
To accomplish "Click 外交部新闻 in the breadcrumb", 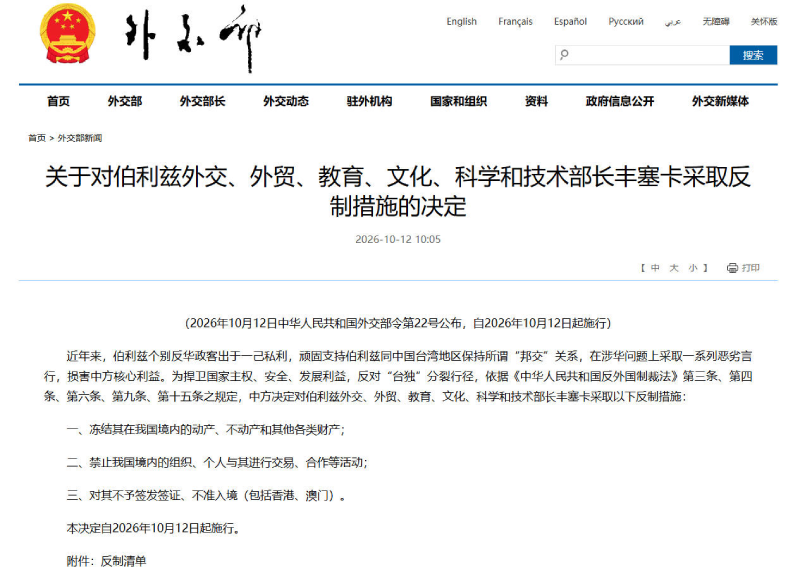I will click(x=80, y=138).
